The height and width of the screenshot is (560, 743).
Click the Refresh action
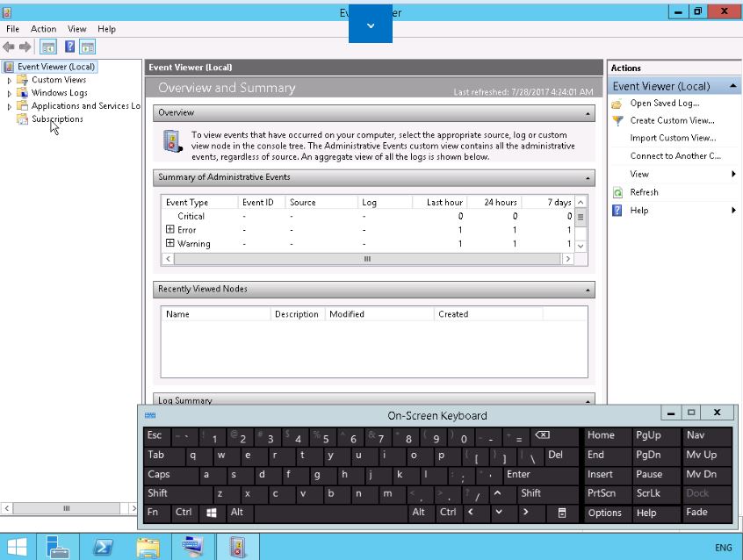coord(644,192)
